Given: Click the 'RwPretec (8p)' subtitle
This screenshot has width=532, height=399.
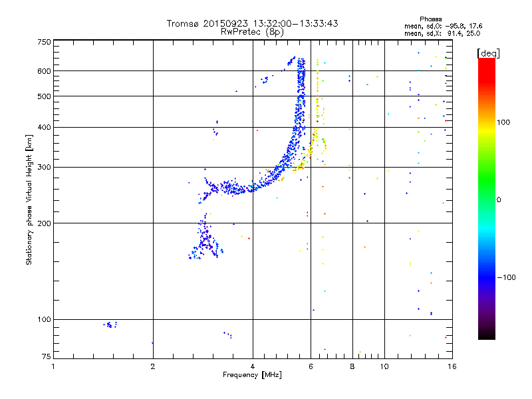Looking at the screenshot, I should tap(252, 32).
